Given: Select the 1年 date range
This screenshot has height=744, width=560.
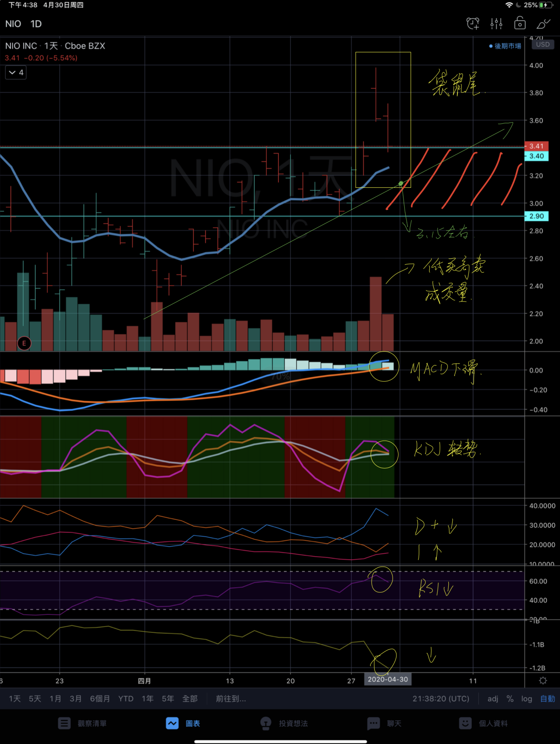Looking at the screenshot, I should point(148,699).
